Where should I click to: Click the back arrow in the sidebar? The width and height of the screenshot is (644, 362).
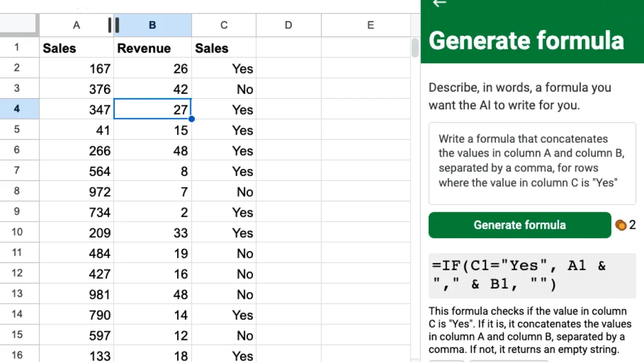pyautogui.click(x=440, y=4)
